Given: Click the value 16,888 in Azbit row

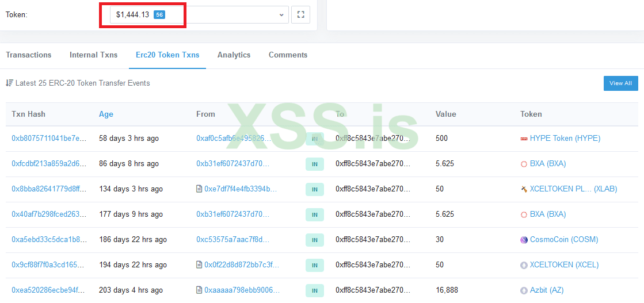Looking at the screenshot, I should [446, 290].
